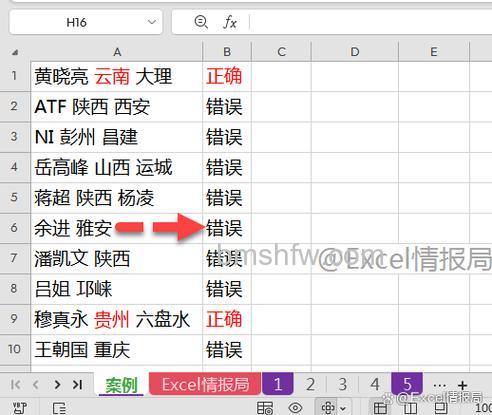Viewport: 492px width, 415px height.
Task: Click the Name Box showing H16
Action: pos(86,22)
